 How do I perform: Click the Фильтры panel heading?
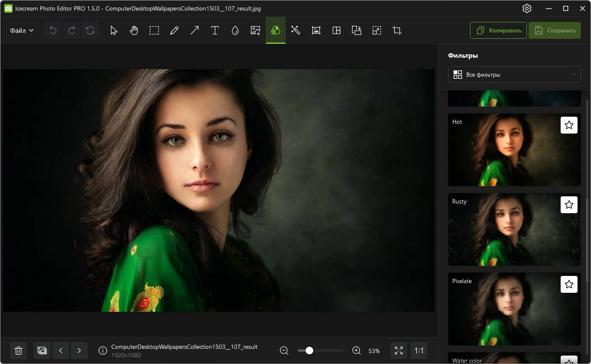coord(463,56)
